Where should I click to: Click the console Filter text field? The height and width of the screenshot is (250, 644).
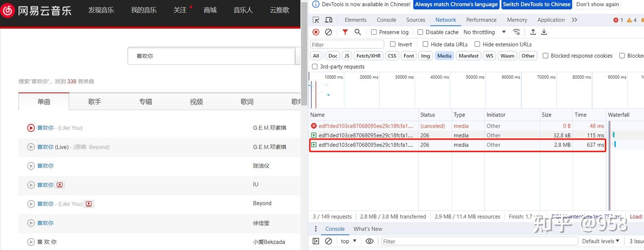pyautogui.click(x=479, y=241)
